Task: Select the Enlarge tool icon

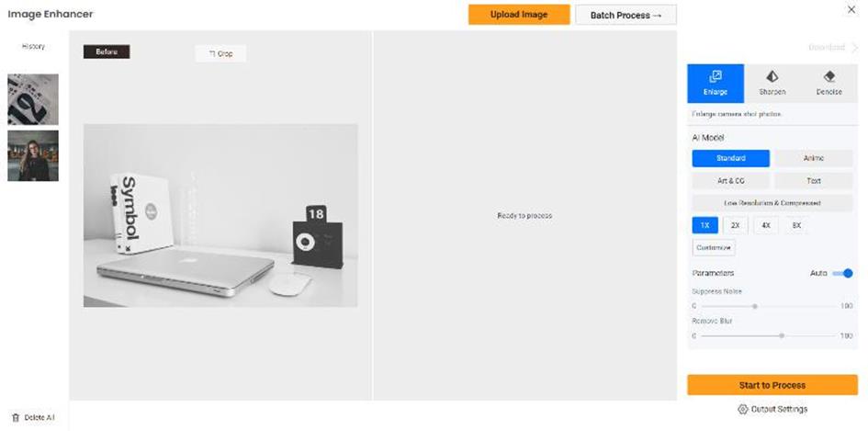Action: tap(716, 76)
